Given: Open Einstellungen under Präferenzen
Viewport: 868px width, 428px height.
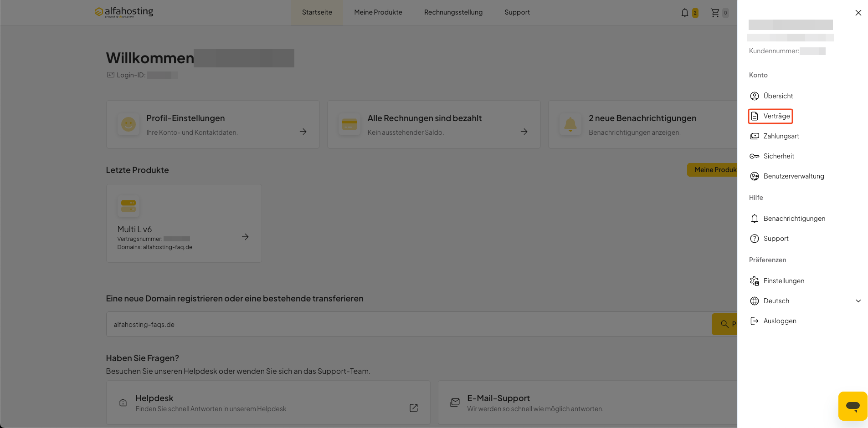Looking at the screenshot, I should (x=784, y=281).
